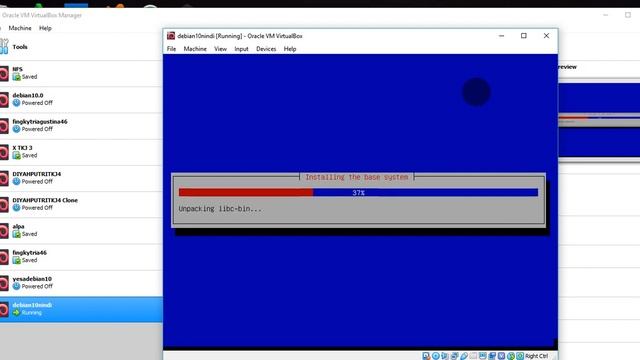The height and width of the screenshot is (360, 640).
Task: Click the VM preview thumbnail in Manager
Action: pyautogui.click(x=599, y=120)
